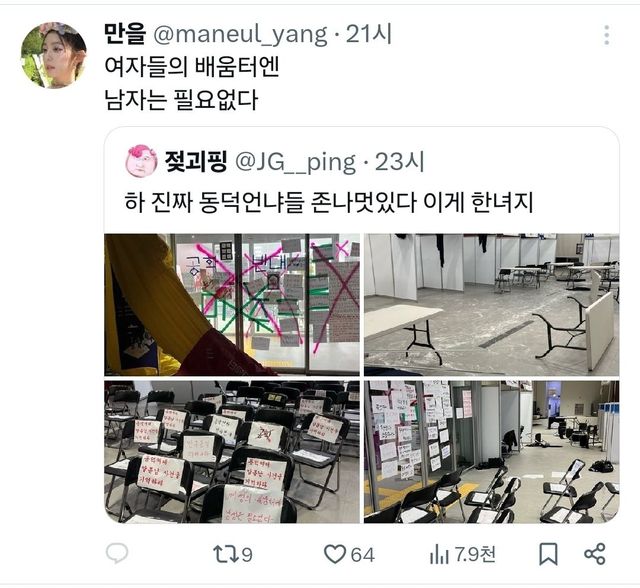Open the 21시 timestamp of the tweet
Viewport: 640px width, 588px height.
pyautogui.click(x=369, y=34)
